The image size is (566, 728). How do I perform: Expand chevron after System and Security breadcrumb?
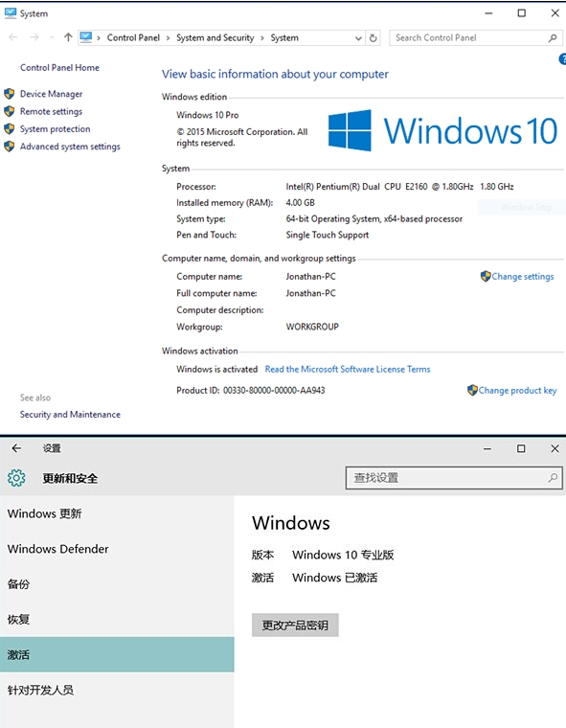tap(262, 38)
